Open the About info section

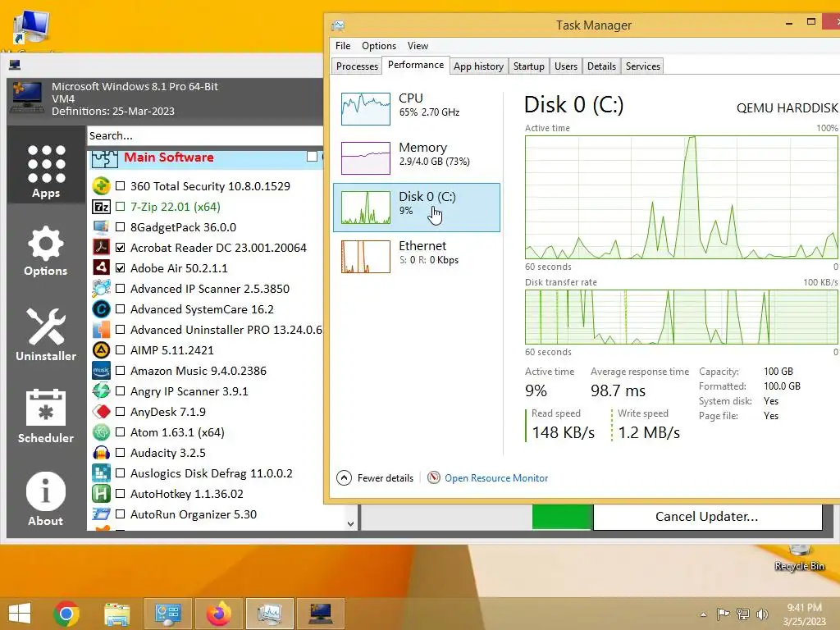pos(46,499)
